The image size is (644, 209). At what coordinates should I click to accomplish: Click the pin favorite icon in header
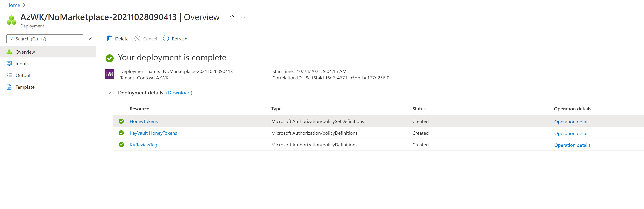pos(231,17)
